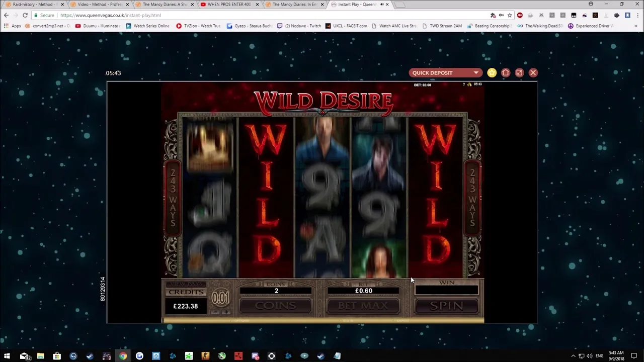Screen dimensions: 644x362
Task: Switch to the WHEN PROS ENTER 400 tab
Action: [229, 5]
